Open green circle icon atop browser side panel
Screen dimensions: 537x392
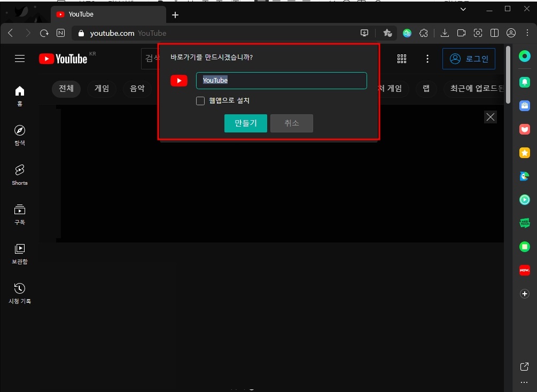(x=525, y=56)
